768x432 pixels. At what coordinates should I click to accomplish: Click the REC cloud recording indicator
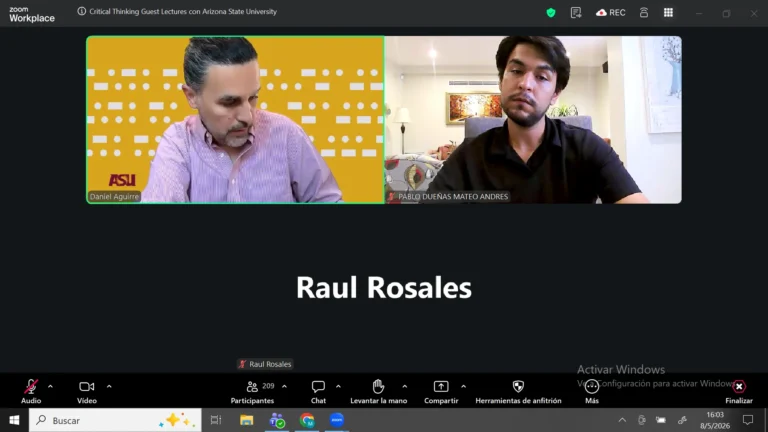(x=611, y=13)
